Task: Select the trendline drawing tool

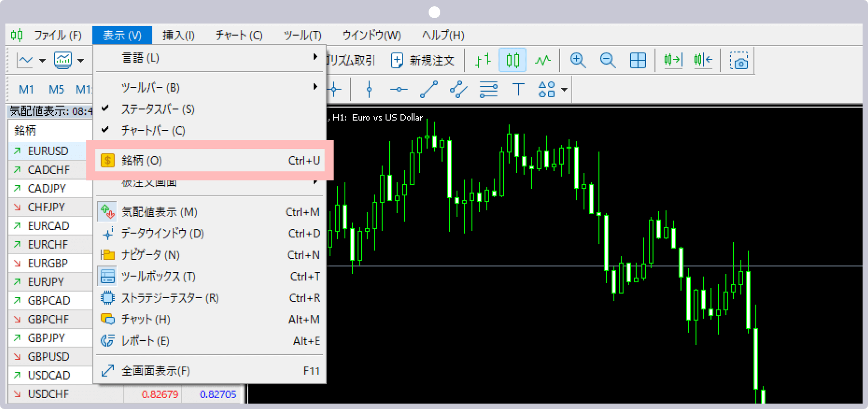Action: tap(429, 89)
